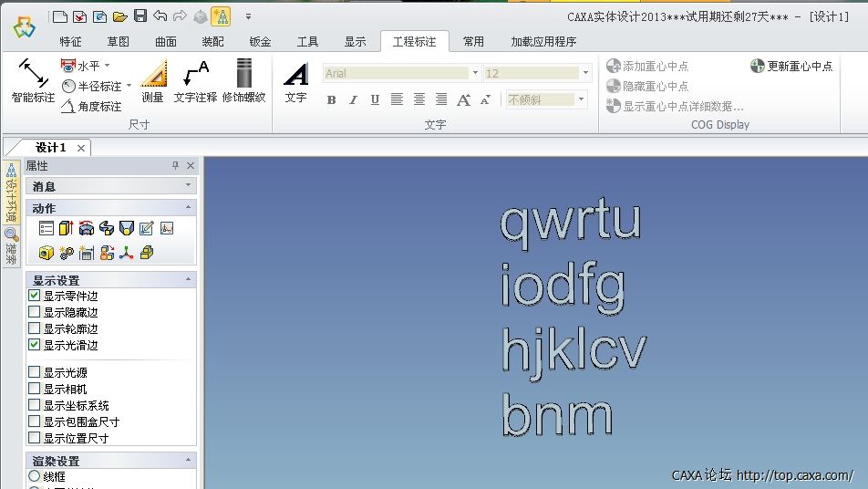Open the 显示 ribbon tab
The width and height of the screenshot is (868, 489).
(x=355, y=42)
